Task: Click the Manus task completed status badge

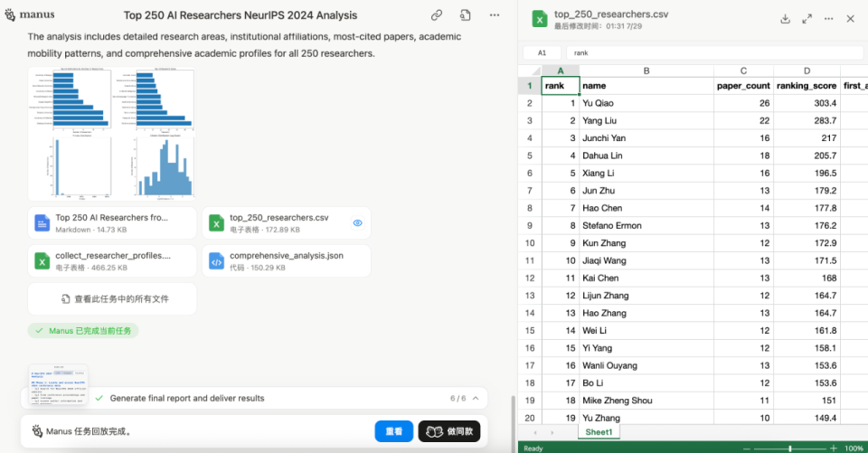Action: click(x=83, y=331)
